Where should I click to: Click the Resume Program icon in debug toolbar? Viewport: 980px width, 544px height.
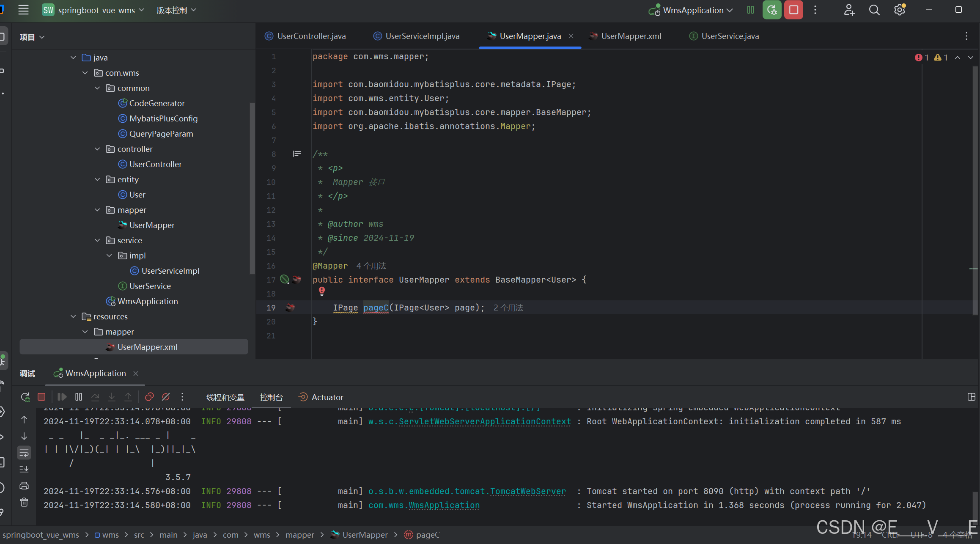[x=62, y=397]
